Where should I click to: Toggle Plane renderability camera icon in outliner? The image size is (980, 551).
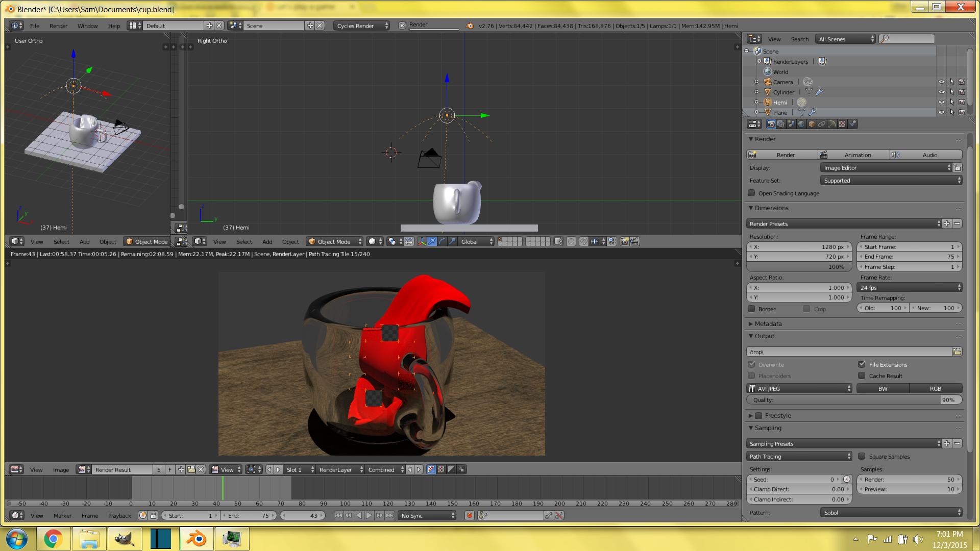click(962, 112)
